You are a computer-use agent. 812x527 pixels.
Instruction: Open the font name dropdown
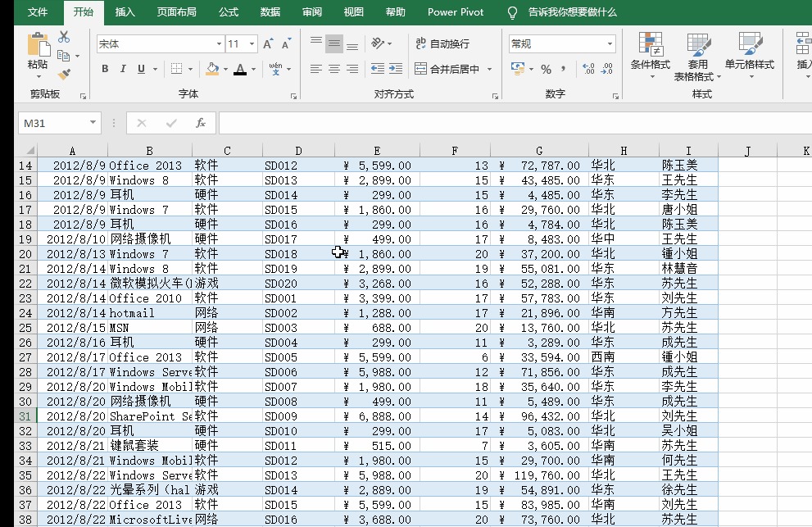[217, 43]
